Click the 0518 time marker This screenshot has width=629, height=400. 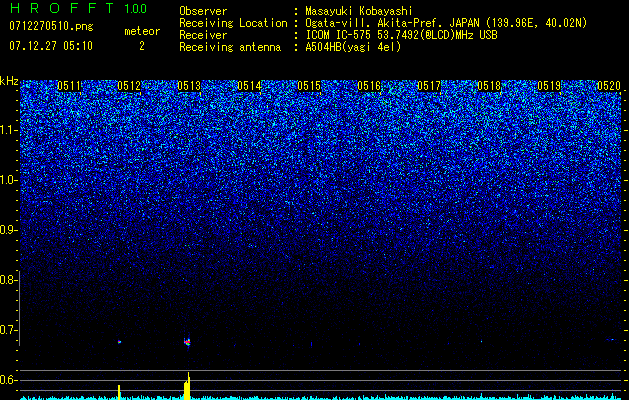pos(489,86)
